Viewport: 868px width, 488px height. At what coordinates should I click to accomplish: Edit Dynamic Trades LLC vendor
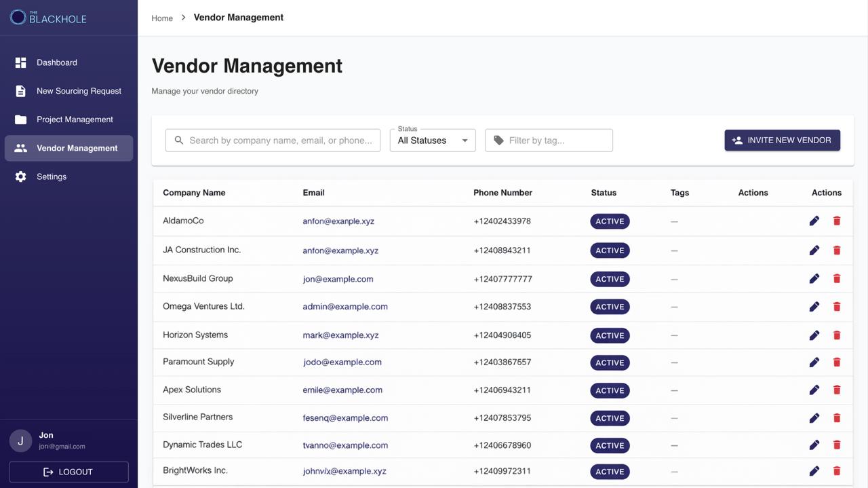pyautogui.click(x=814, y=445)
